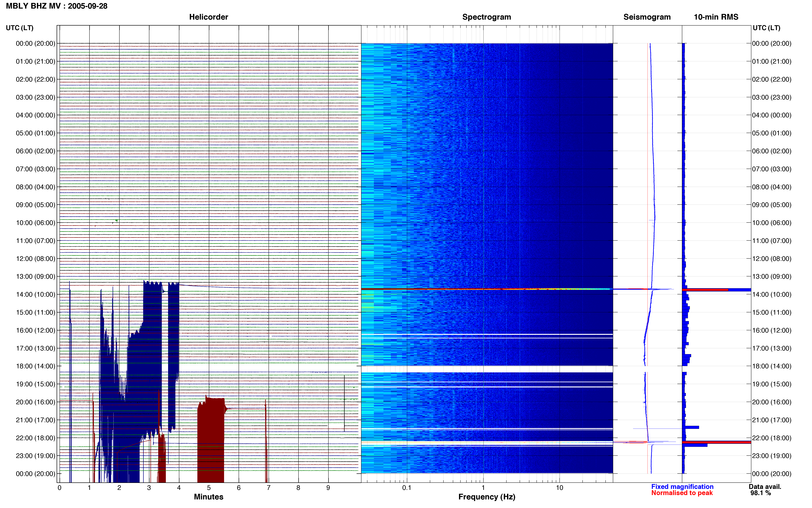Click the '0.1' frequency tick label
The image size is (812, 508).
pyautogui.click(x=407, y=487)
